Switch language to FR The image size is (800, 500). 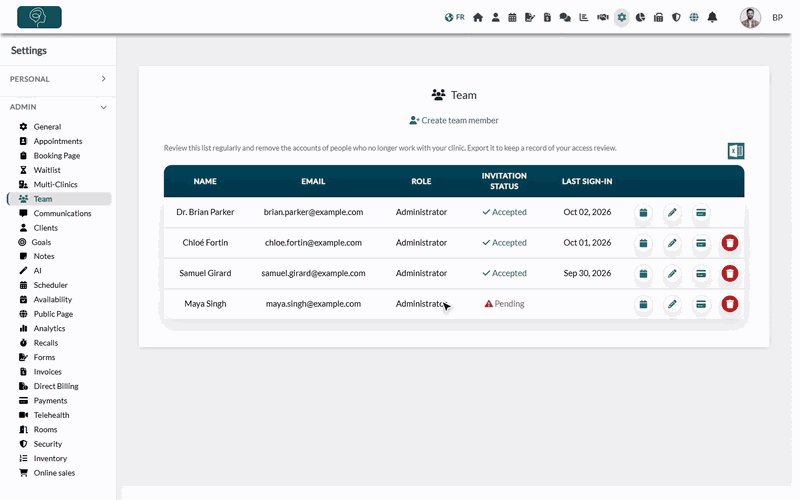coord(455,17)
